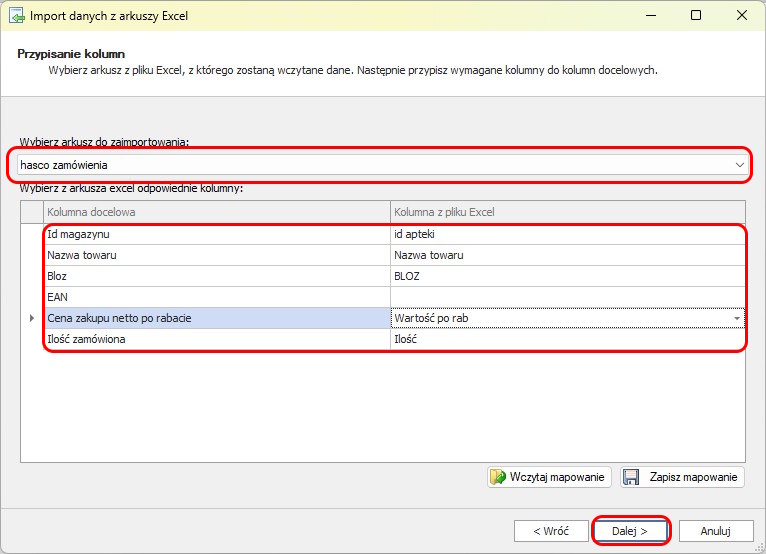Click the floppy disk icon on Zapisz mapowanie

click(632, 477)
